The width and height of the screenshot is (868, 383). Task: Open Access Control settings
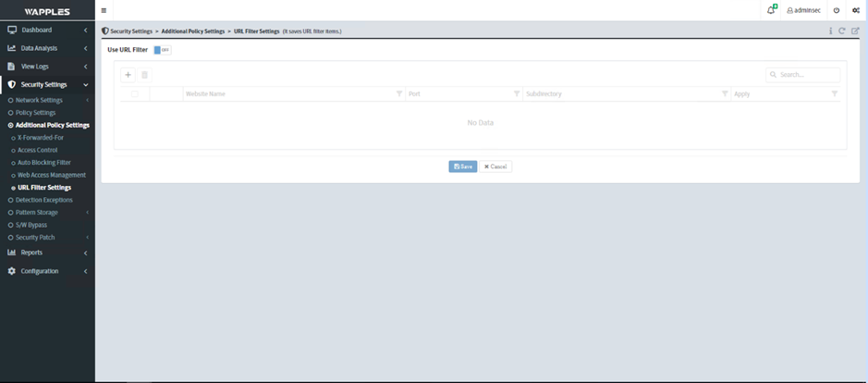point(38,150)
